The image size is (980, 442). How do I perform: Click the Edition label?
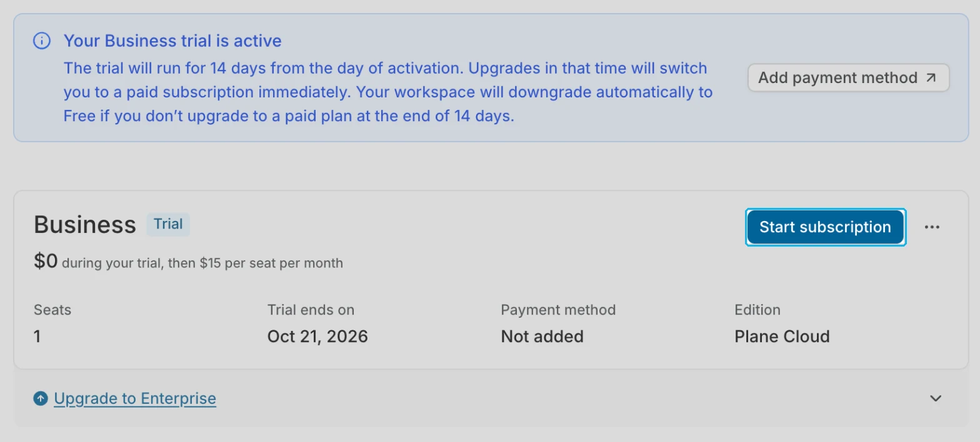tap(757, 310)
